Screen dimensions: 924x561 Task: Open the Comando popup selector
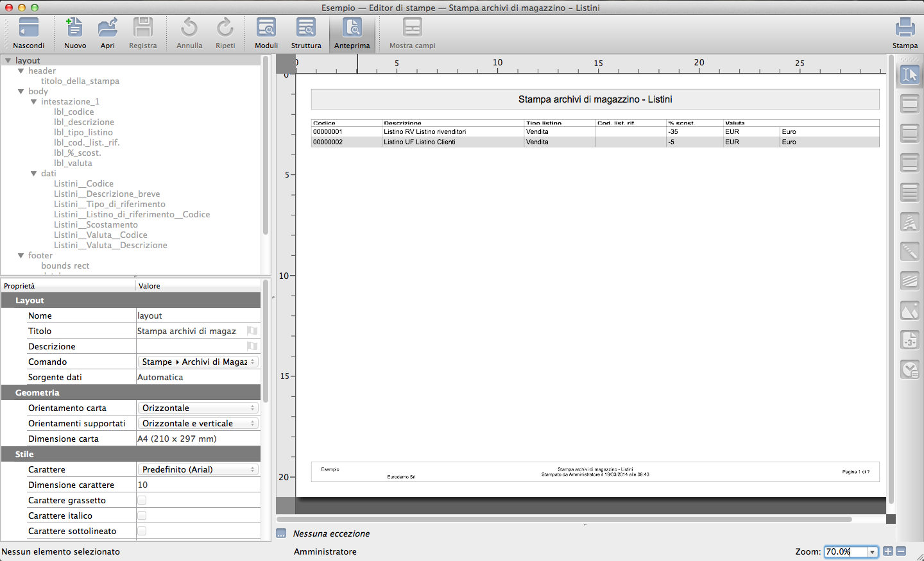click(x=198, y=362)
